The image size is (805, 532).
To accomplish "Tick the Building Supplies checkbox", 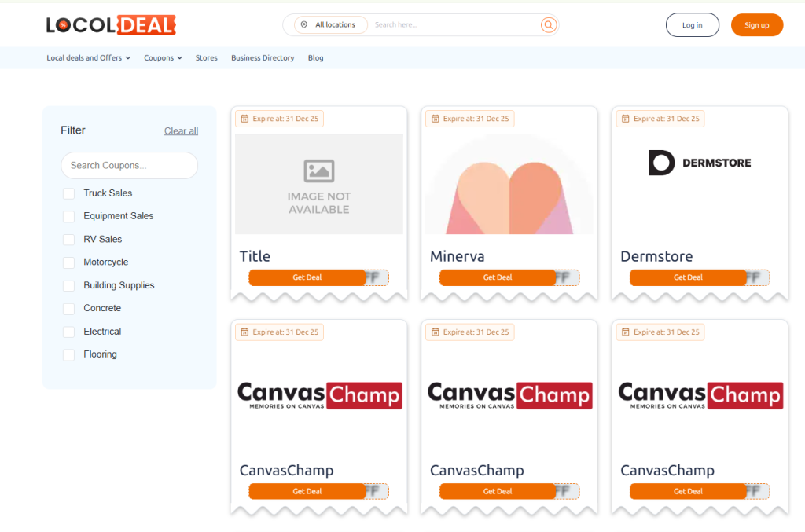I will pos(69,286).
